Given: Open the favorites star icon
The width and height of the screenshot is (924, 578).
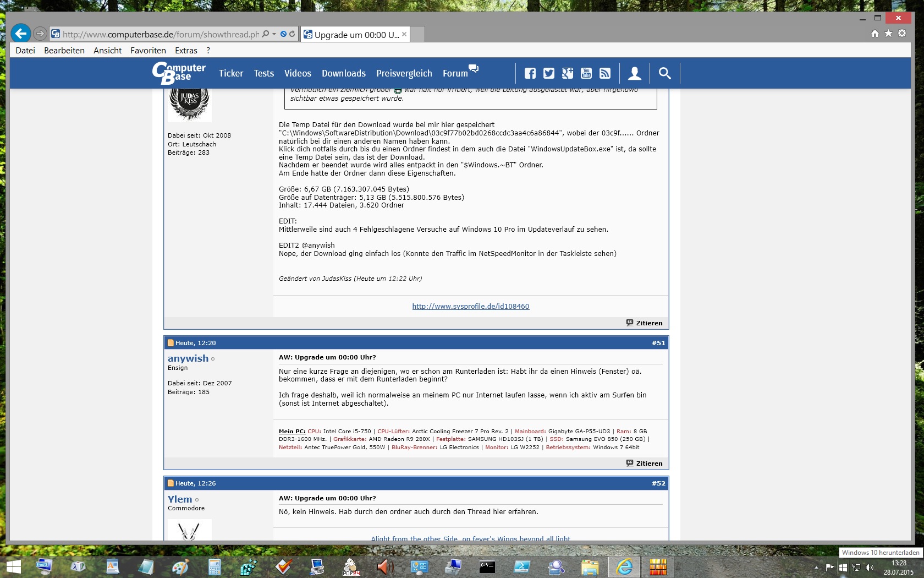Looking at the screenshot, I should [888, 34].
